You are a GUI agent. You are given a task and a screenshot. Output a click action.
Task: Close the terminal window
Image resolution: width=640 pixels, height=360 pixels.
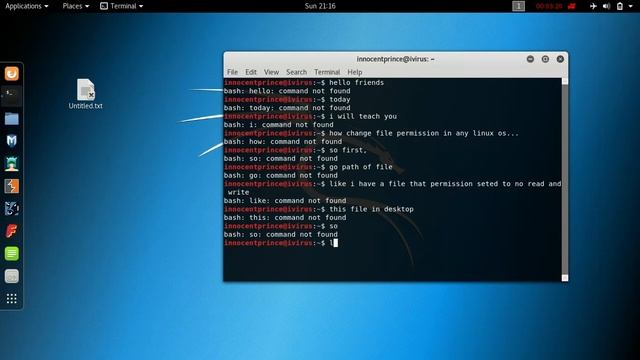pos(560,59)
